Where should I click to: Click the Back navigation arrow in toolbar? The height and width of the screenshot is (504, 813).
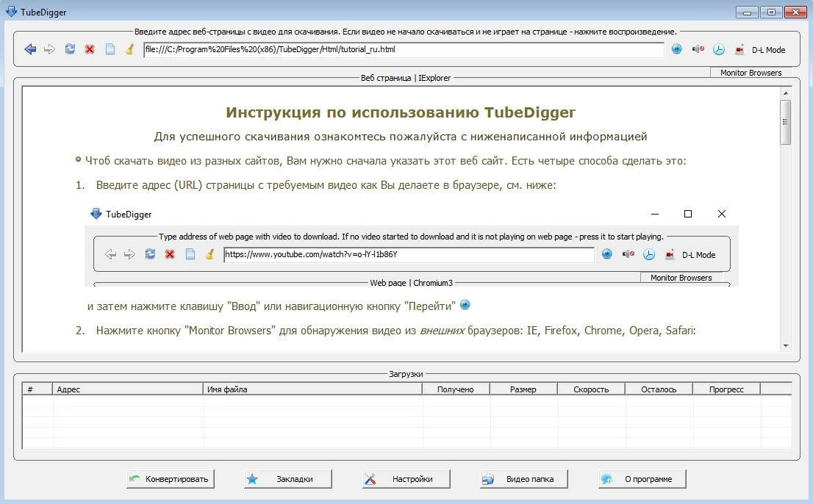30,49
